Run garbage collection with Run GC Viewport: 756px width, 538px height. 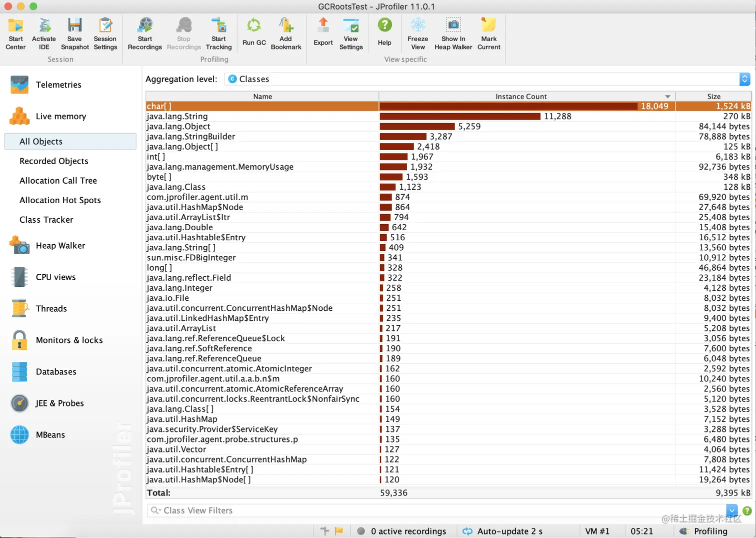point(254,32)
